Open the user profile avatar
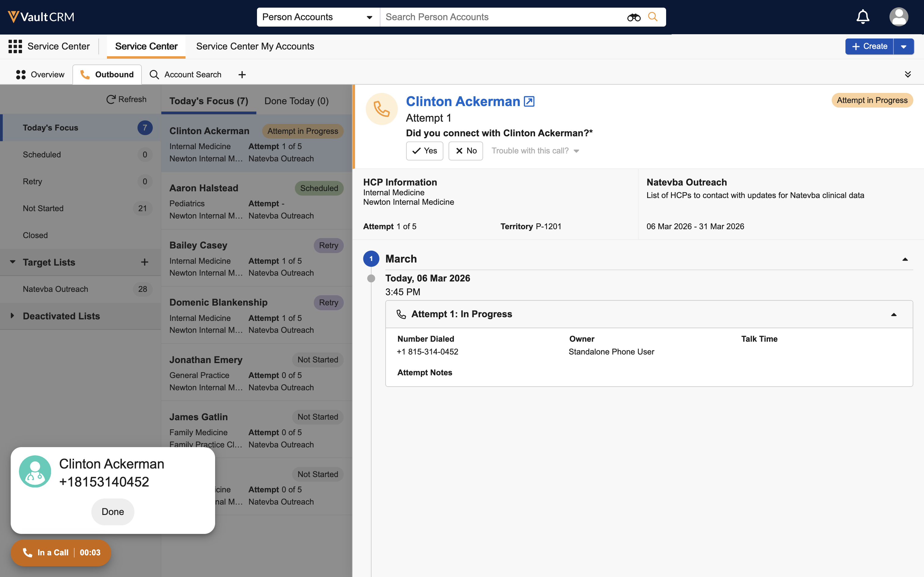 (898, 17)
